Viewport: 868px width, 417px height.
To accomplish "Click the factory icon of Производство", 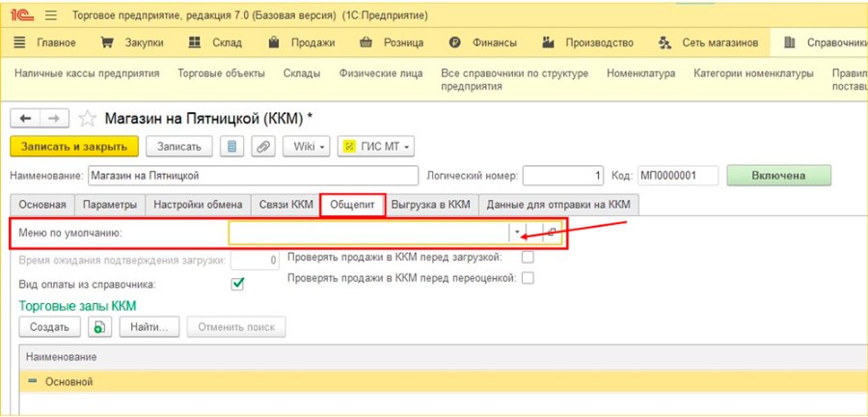I will [548, 42].
